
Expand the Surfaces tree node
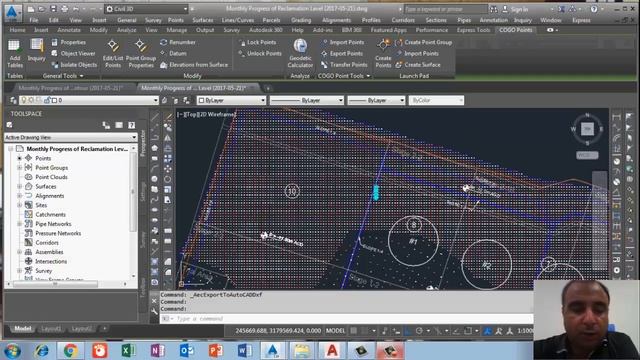20,187
